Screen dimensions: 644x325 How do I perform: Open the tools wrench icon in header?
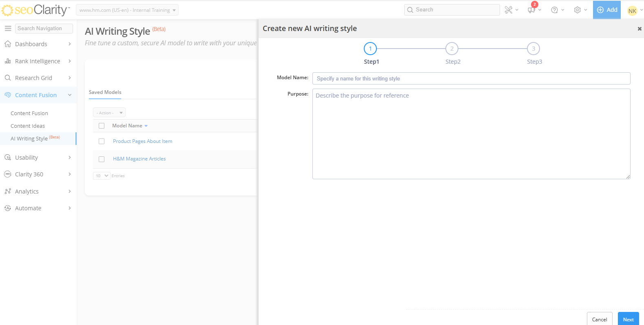point(509,10)
